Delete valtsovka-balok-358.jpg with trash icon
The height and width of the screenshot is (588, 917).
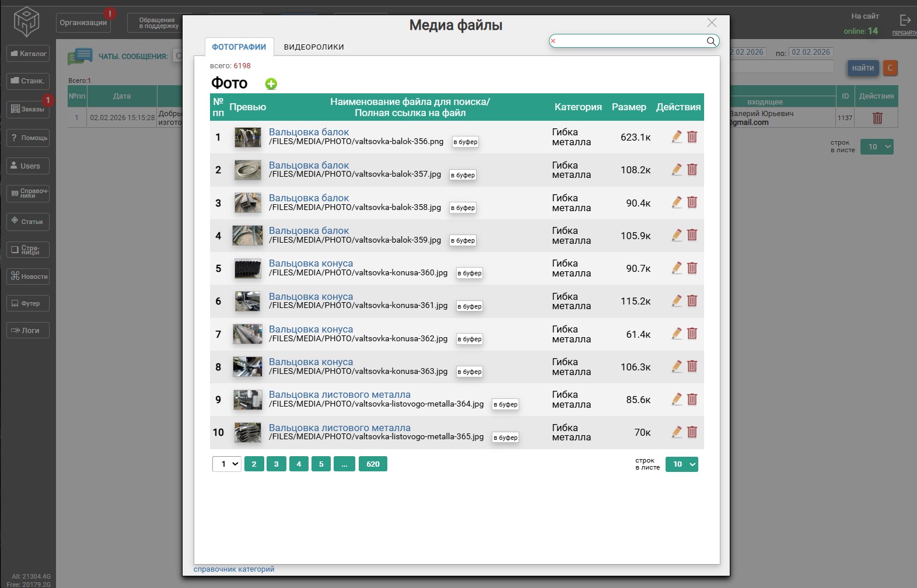tap(692, 202)
